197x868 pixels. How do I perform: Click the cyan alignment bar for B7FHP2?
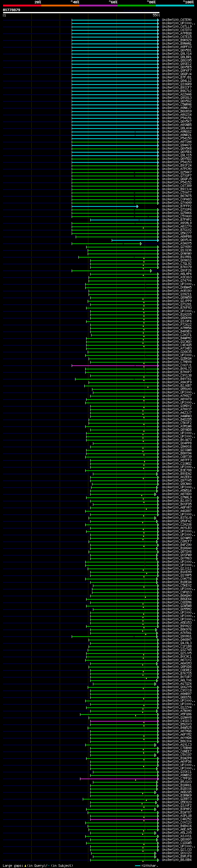tap(124, 220)
